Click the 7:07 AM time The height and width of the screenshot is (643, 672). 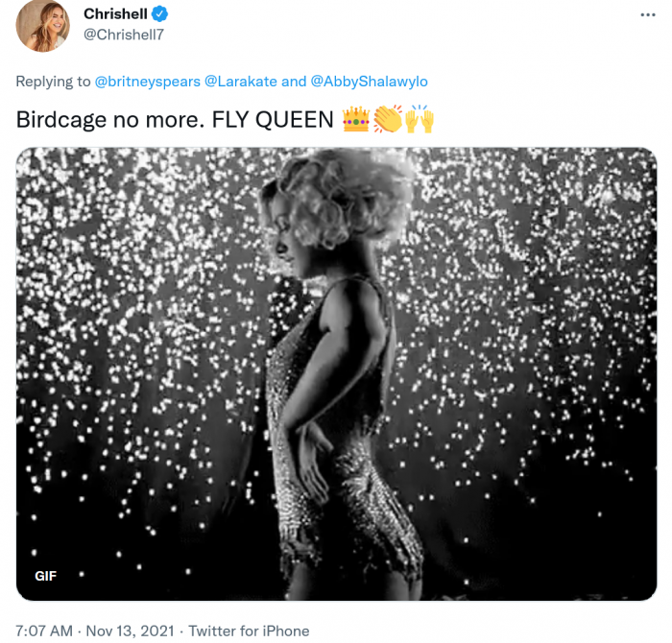45,631
